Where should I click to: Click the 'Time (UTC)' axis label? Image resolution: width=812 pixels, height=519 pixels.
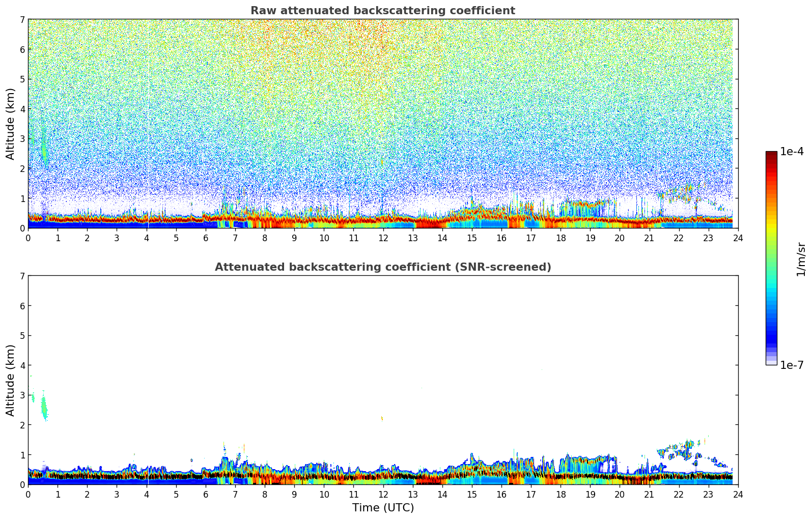[383, 508]
